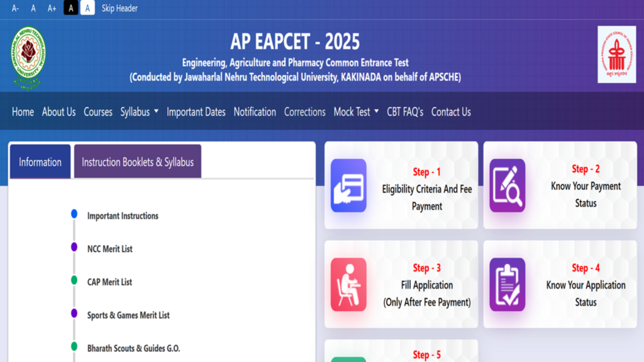Open Important Instructions link
Viewport: 644px width, 362px height.
click(123, 216)
